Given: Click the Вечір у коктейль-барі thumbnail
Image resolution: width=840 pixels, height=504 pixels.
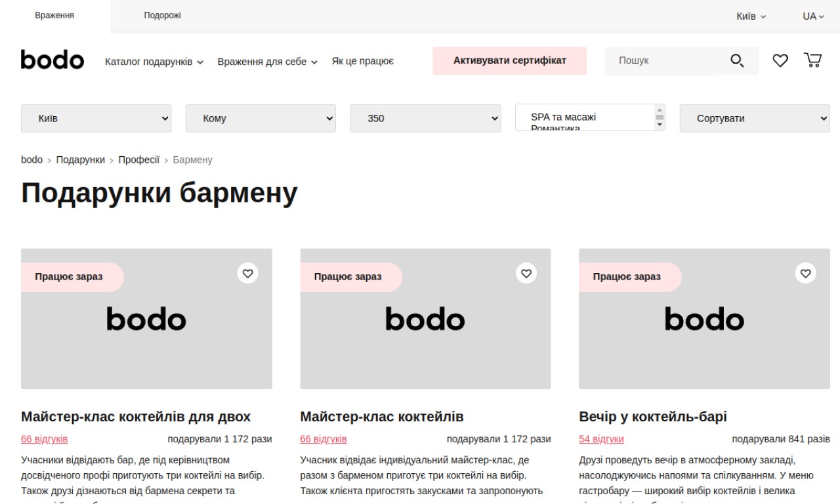Looking at the screenshot, I should coord(704,319).
